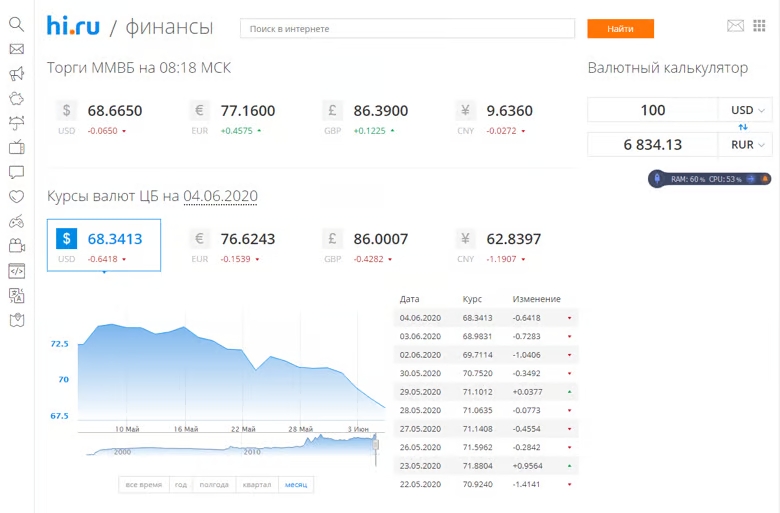This screenshot has width=780, height=513.
Task: Focus the "Поиск в интернете" search field
Action: (407, 29)
